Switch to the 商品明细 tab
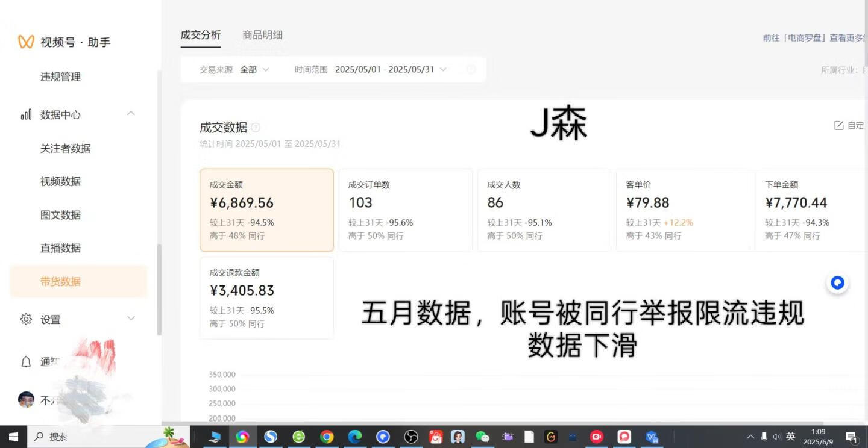Viewport: 868px width, 448px height. click(262, 35)
